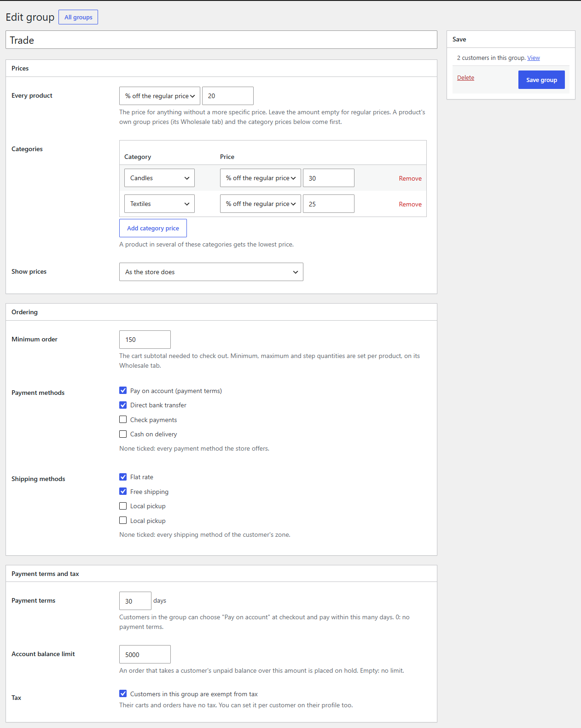Open the Candles category dropdown
581x728 pixels.
[159, 178]
